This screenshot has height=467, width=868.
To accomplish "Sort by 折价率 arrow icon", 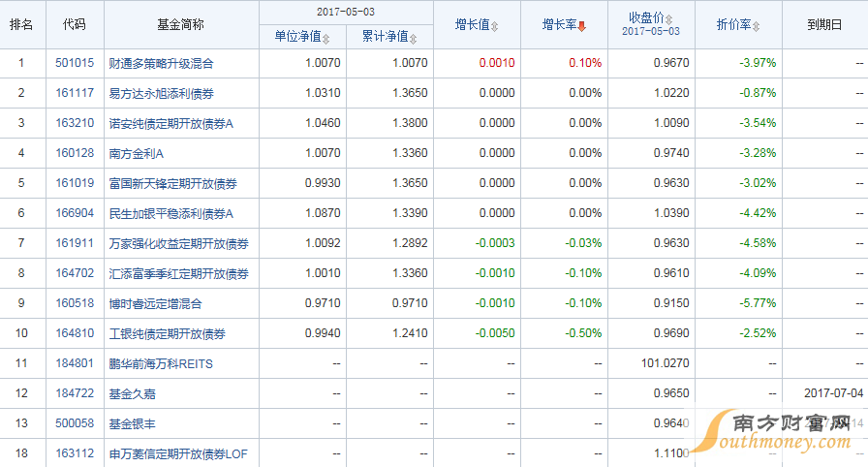I will pos(757,26).
